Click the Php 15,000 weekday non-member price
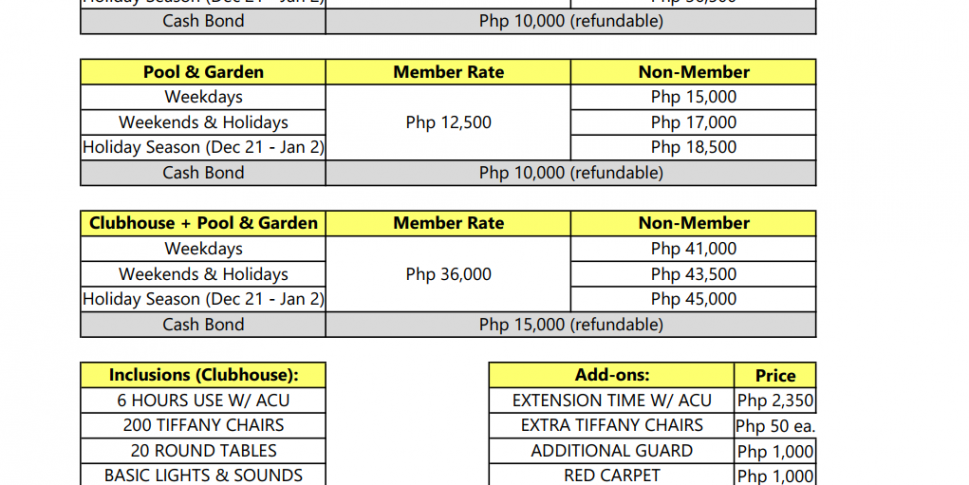 693,97
